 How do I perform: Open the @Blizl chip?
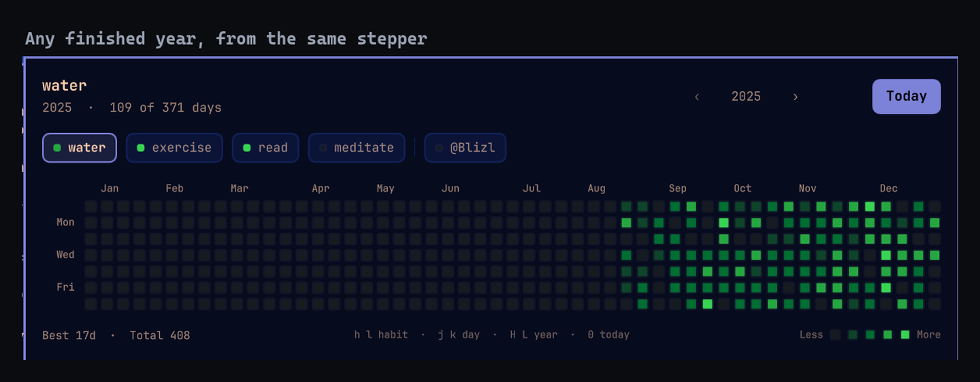465,148
